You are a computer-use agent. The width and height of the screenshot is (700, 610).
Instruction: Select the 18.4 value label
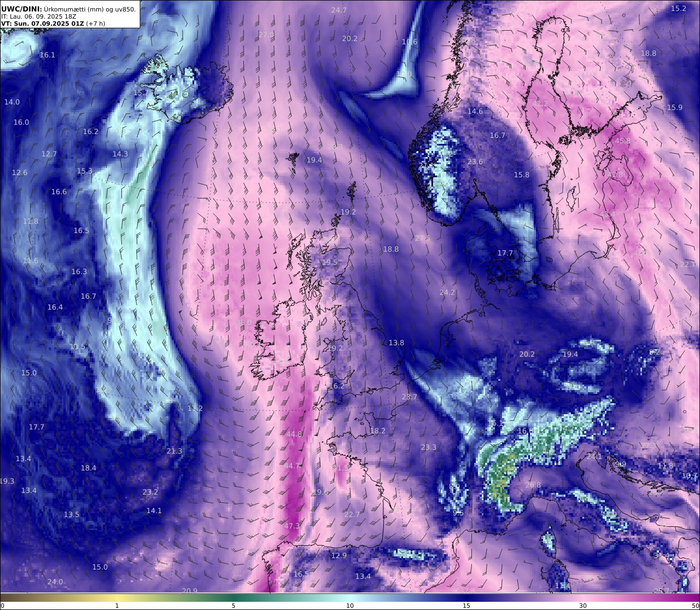tap(89, 468)
